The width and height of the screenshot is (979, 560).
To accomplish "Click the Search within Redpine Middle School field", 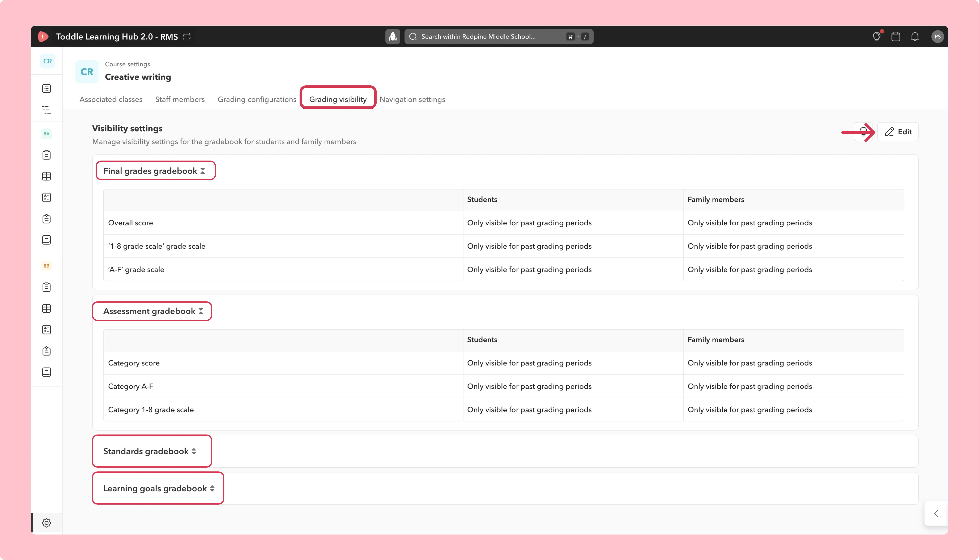I will (499, 36).
